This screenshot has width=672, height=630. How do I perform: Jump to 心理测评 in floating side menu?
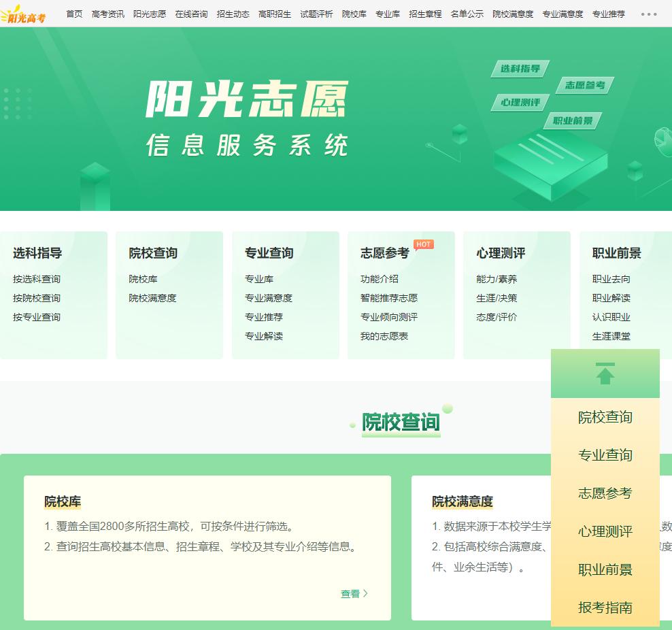(x=605, y=531)
